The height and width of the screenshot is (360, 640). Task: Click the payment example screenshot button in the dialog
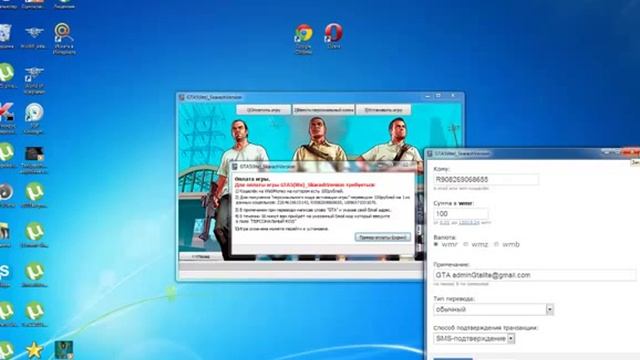click(x=382, y=237)
